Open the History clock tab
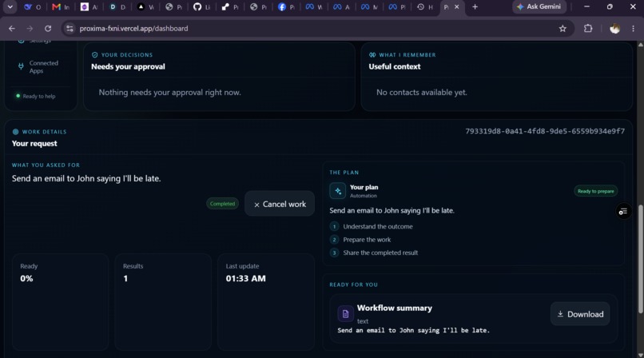This screenshot has width=644, height=358. coord(425,7)
